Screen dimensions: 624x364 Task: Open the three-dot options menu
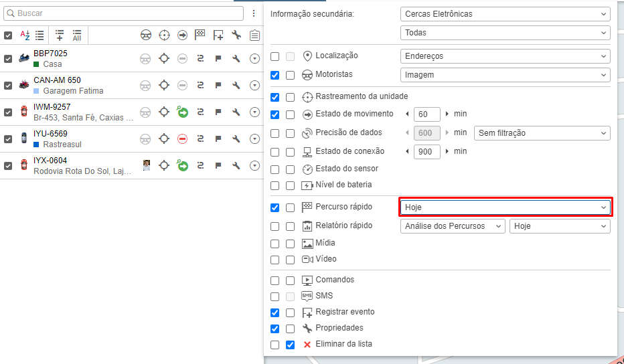[254, 13]
